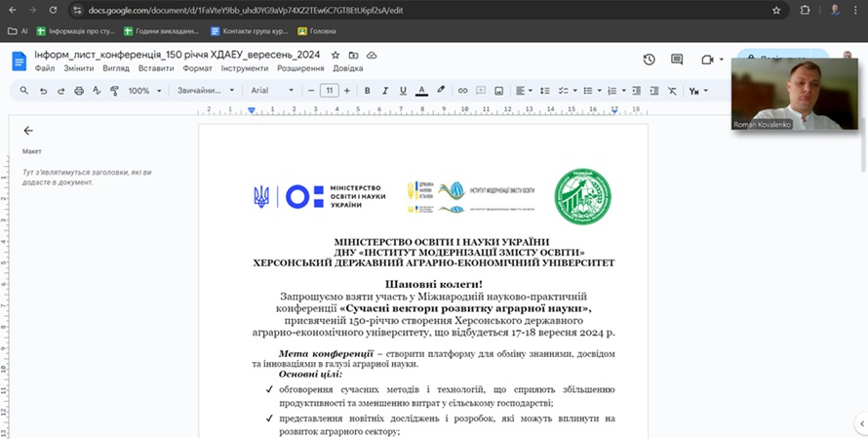Expand numbered list options arrow
The image size is (868, 439).
click(x=624, y=91)
